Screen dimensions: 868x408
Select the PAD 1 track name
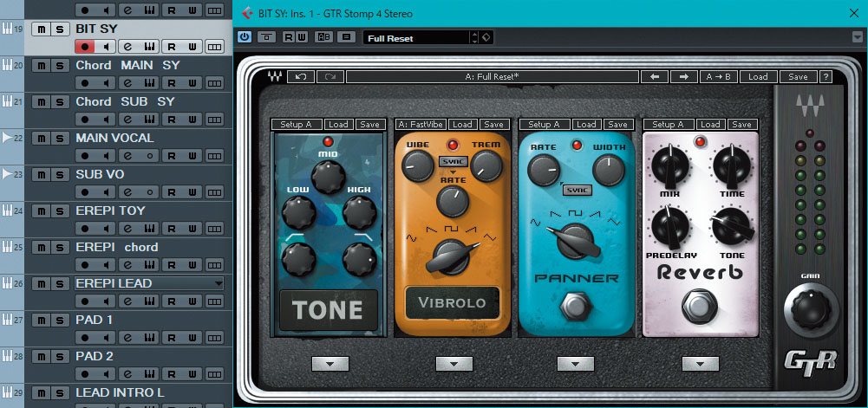(95, 321)
